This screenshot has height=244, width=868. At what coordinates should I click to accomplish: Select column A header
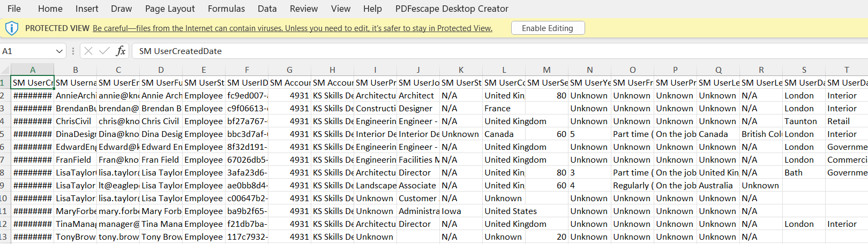[x=33, y=70]
